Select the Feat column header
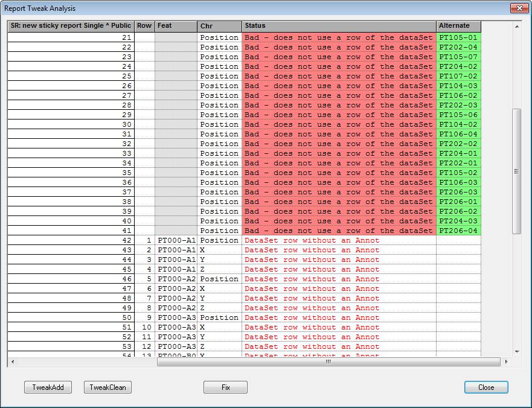 (x=176, y=26)
